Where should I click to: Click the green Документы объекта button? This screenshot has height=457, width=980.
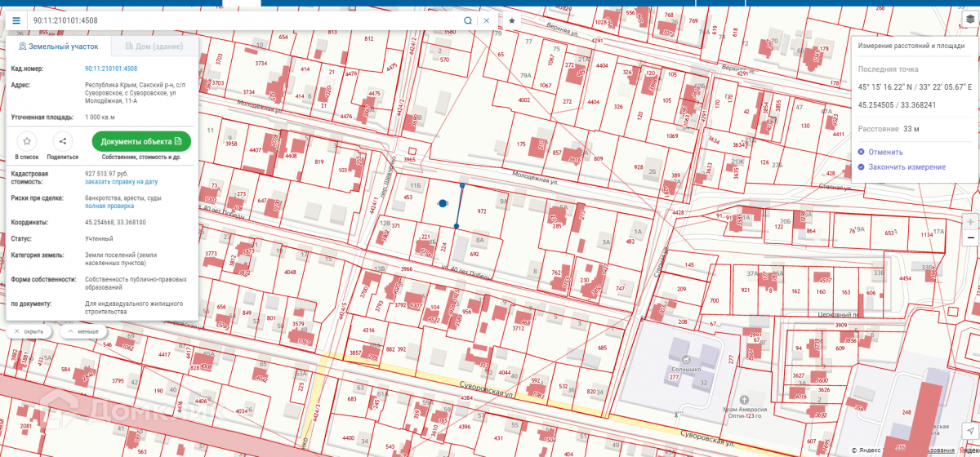click(141, 141)
